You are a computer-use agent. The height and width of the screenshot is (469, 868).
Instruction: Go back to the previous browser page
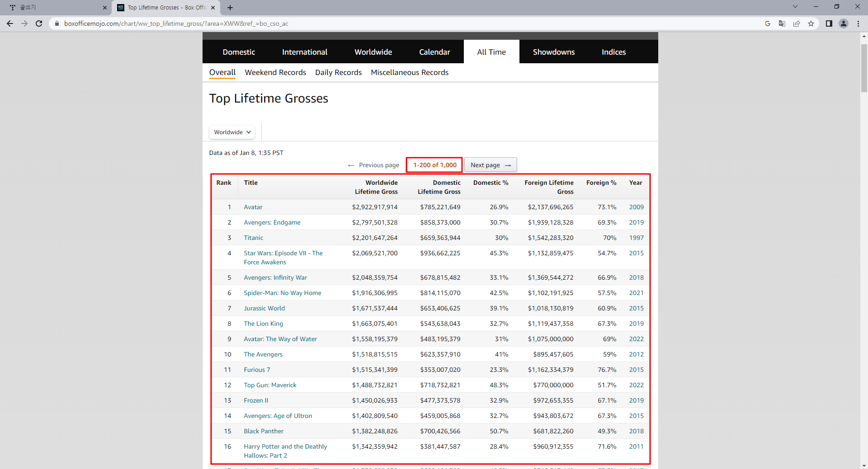tap(10, 23)
